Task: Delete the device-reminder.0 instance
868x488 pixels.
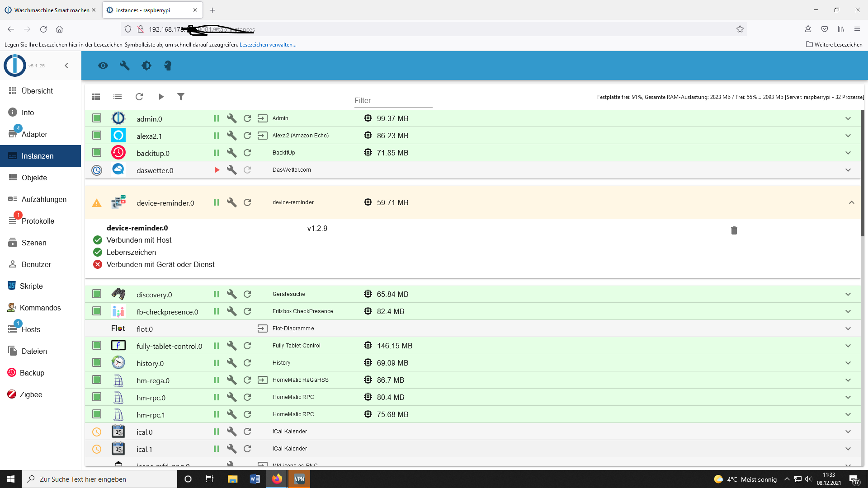Action: pos(734,230)
